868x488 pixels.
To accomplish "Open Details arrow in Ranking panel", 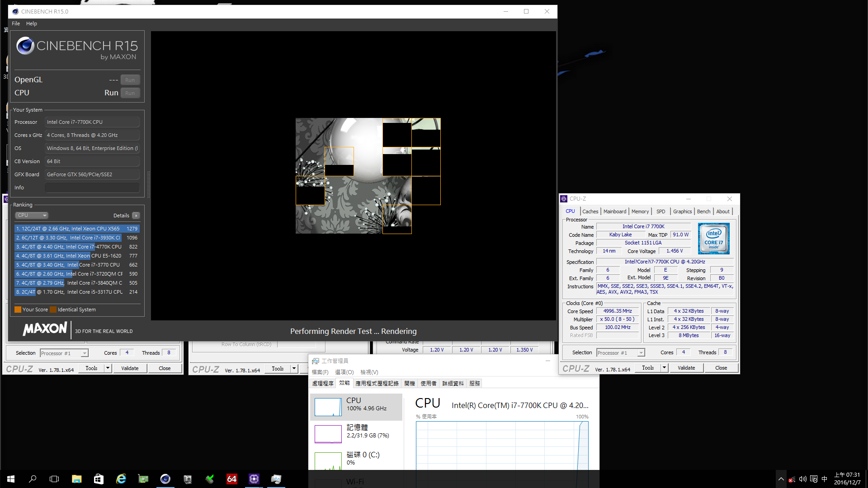I will point(136,216).
